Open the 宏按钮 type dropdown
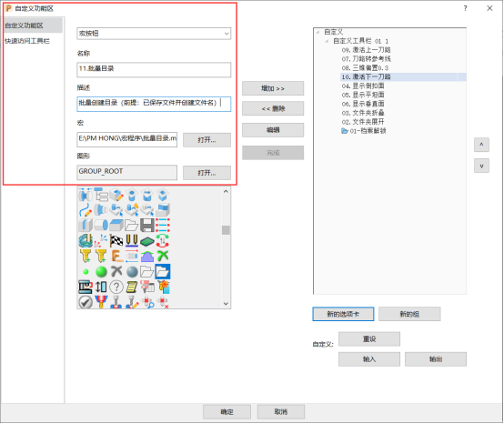504x424 pixels. pos(154,34)
